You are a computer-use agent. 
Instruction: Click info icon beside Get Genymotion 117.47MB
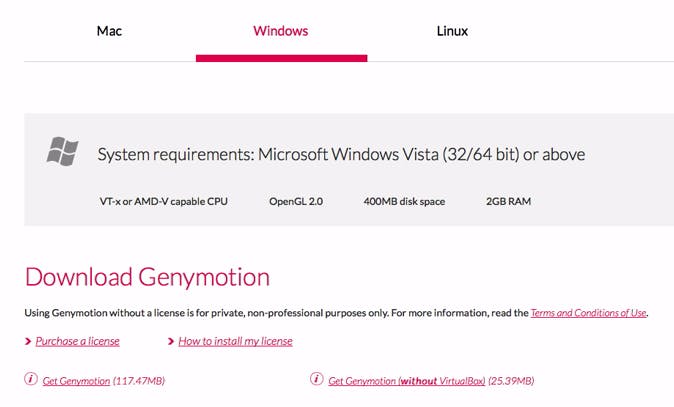click(x=31, y=380)
